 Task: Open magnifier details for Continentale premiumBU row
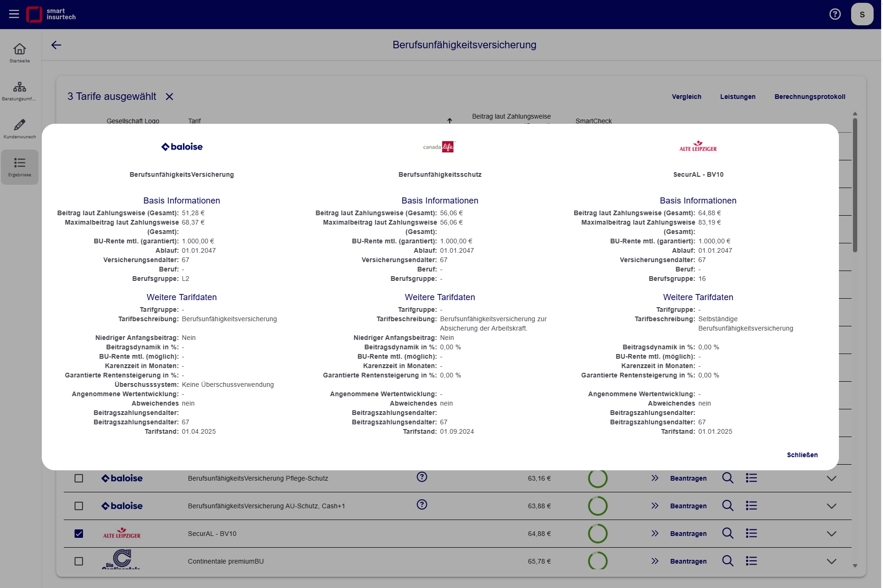tap(728, 561)
